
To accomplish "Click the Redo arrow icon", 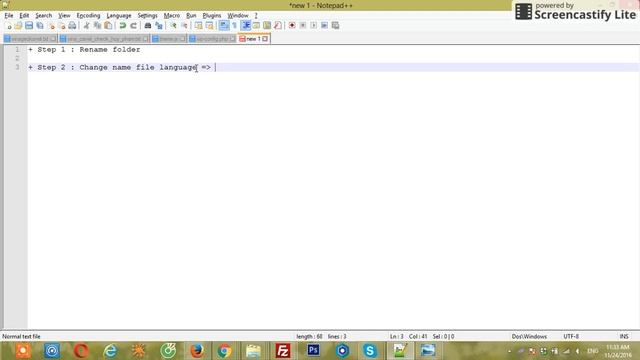I will (x=133, y=25).
